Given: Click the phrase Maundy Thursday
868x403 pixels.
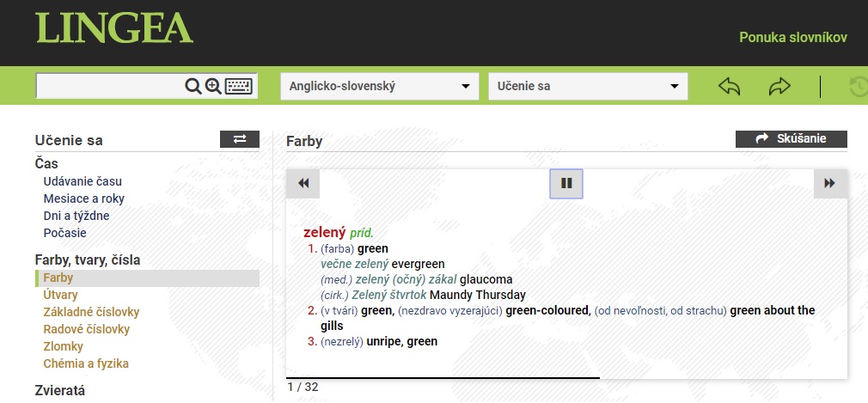Looking at the screenshot, I should point(478,295).
